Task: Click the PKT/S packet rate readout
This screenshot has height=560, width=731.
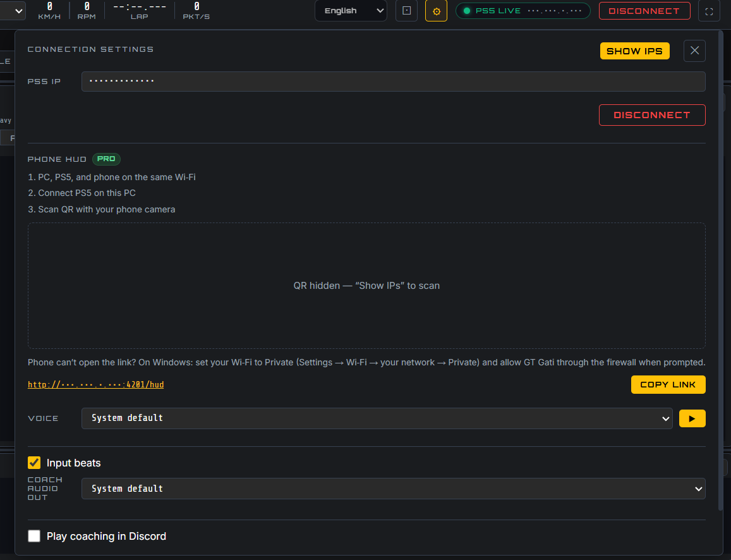Action: click(196, 11)
